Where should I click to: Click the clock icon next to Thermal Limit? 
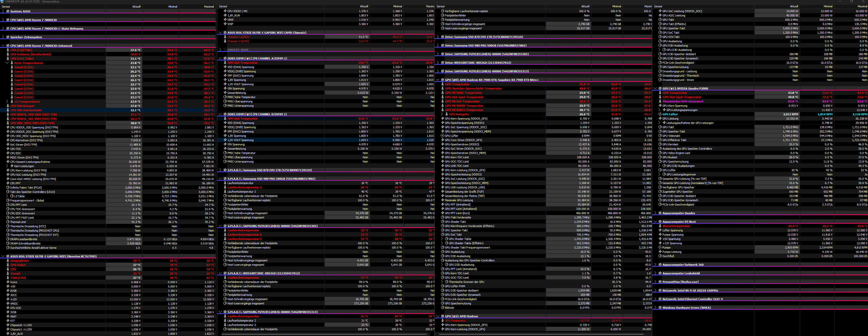click(8, 222)
